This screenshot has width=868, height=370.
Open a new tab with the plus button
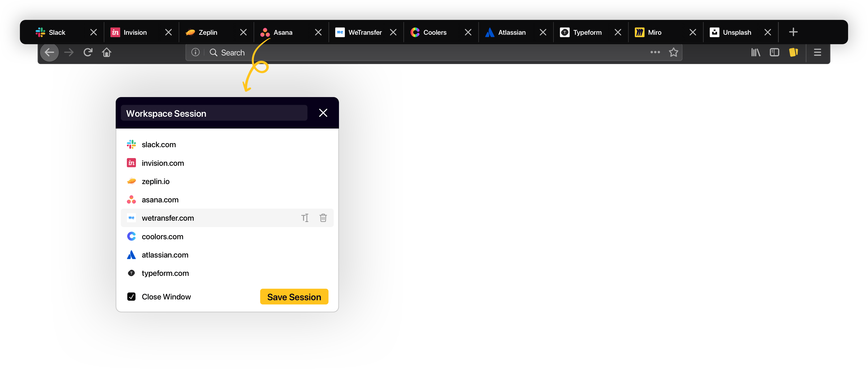(793, 32)
